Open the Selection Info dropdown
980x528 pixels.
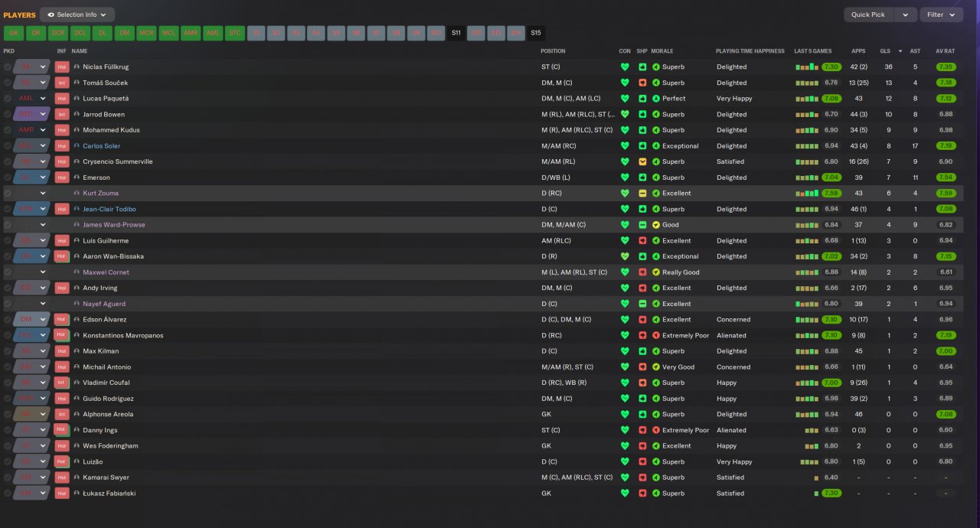point(77,15)
